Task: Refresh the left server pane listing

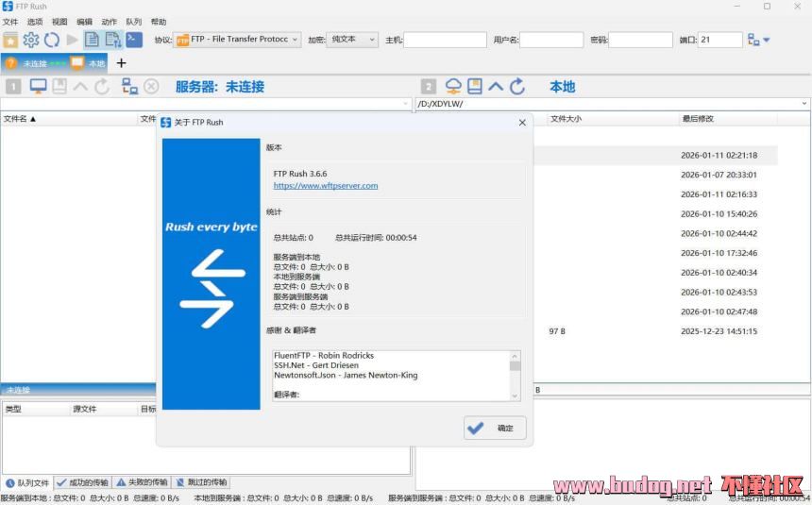Action: (102, 86)
